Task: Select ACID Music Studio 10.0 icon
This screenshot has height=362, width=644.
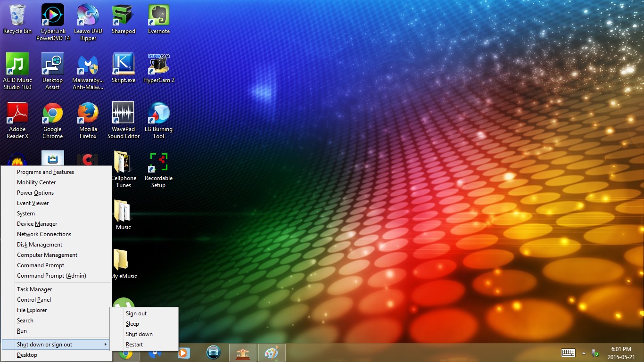Action: pos(17,72)
